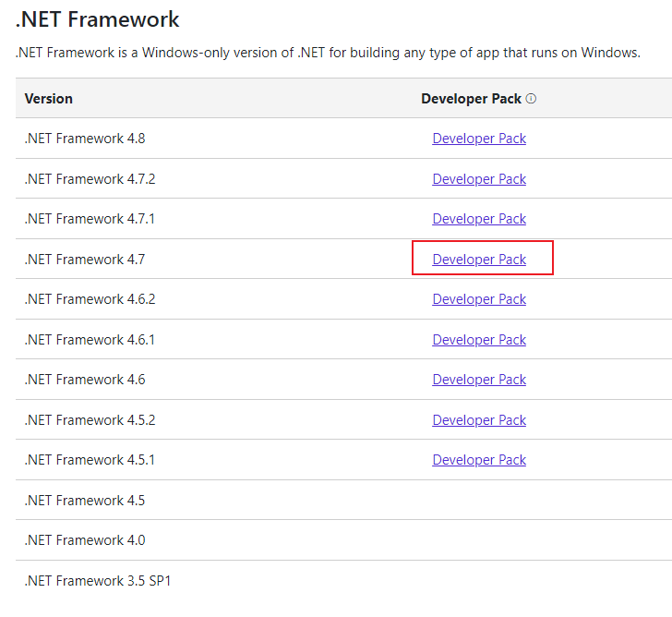Viewport: 672px width, 617px height.
Task: Select the ".NET Framework 3.5 SP1" version cell
Action: [98, 581]
